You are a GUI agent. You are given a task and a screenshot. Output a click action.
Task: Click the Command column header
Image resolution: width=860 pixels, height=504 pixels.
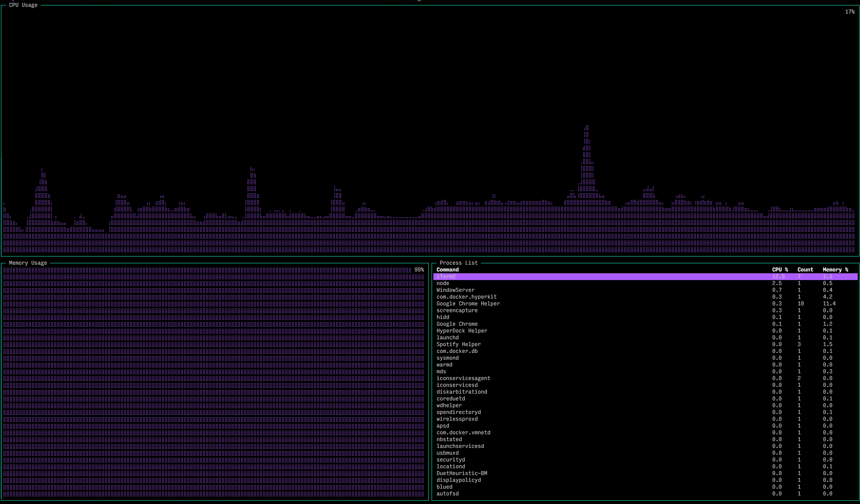click(x=447, y=270)
